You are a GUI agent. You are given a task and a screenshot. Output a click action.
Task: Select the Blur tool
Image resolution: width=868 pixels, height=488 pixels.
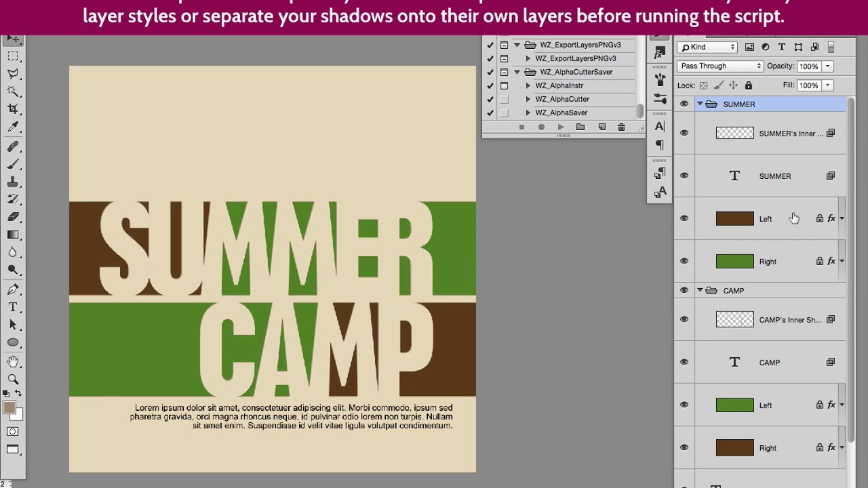coord(13,253)
